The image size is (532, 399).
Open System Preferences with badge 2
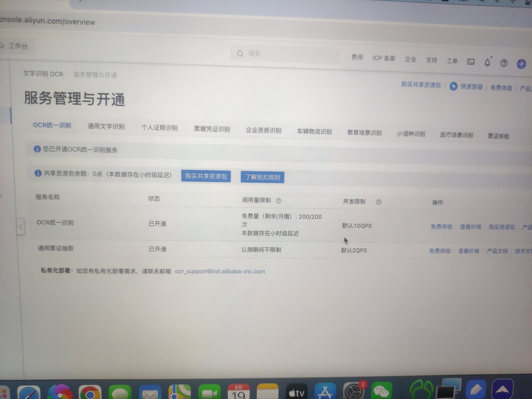tap(354, 391)
